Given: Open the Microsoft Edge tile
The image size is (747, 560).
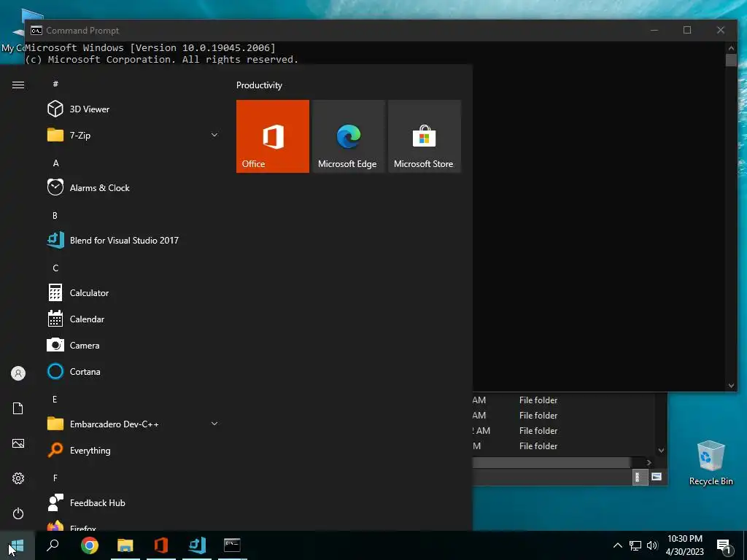Looking at the screenshot, I should point(348,136).
